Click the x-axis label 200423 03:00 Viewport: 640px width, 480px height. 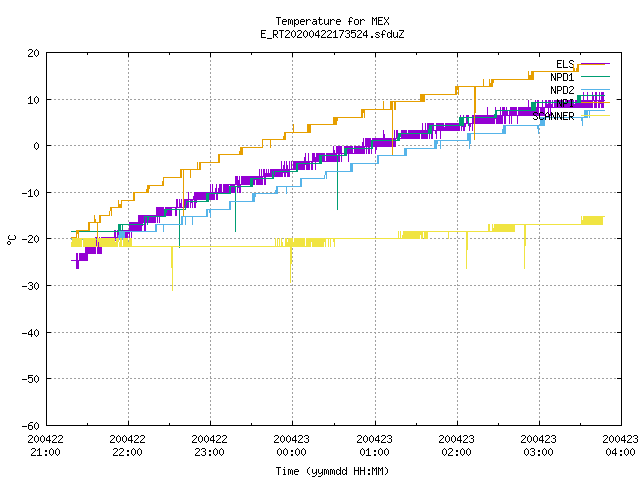click(x=539, y=446)
